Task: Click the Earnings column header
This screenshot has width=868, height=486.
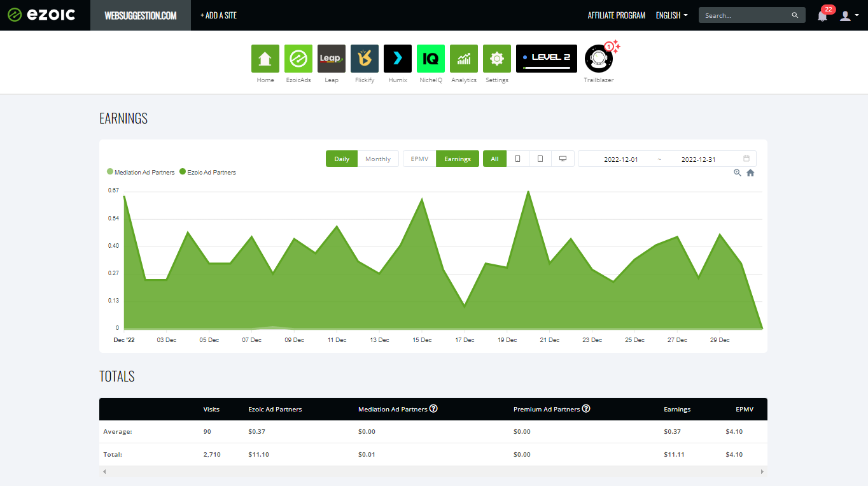Action: point(677,409)
